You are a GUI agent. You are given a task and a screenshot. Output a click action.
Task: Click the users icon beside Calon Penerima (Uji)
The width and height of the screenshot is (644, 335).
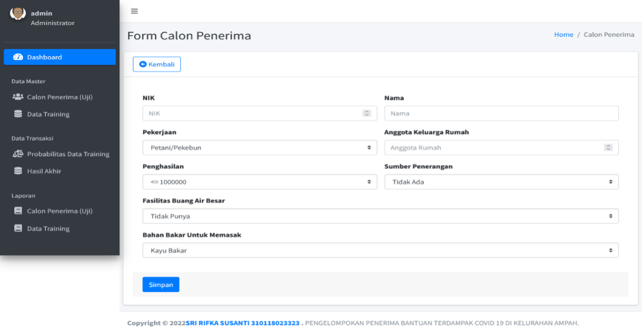click(18, 97)
